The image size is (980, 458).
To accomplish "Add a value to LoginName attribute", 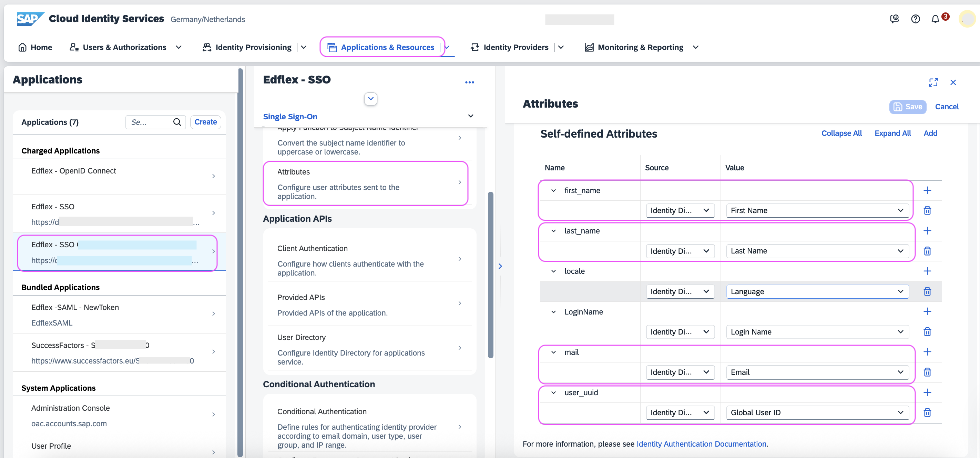I will pyautogui.click(x=928, y=311).
